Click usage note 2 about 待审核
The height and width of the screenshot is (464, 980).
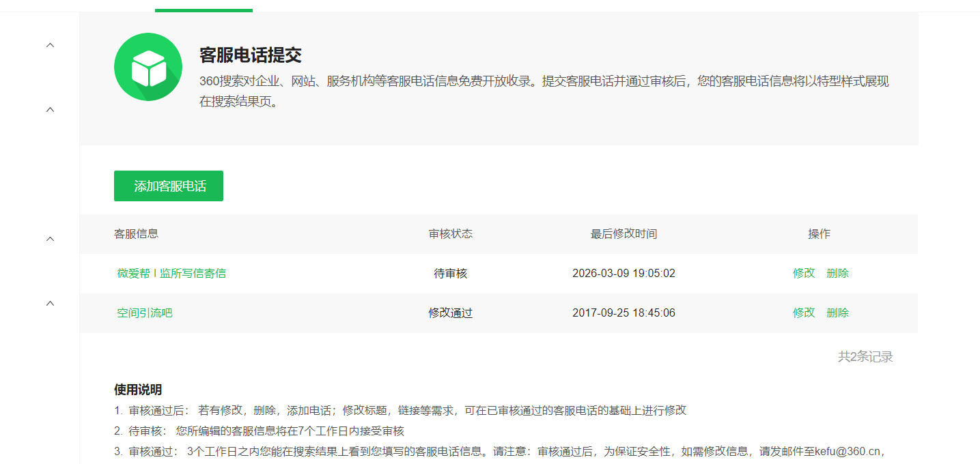tap(260, 431)
